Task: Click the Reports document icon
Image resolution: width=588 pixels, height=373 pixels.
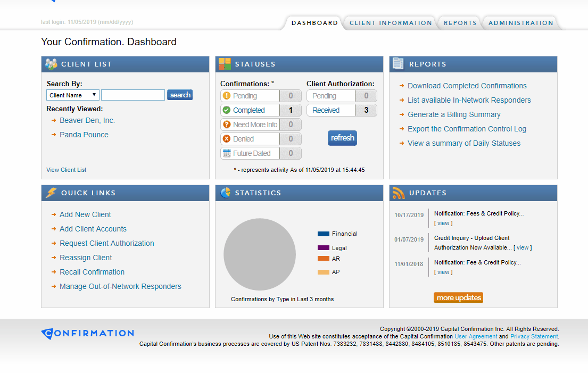Action: 398,64
